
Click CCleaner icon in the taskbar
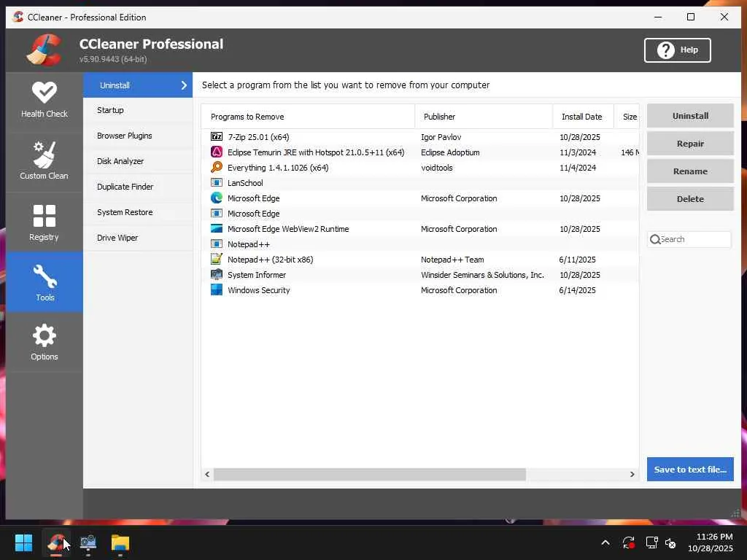click(x=56, y=542)
